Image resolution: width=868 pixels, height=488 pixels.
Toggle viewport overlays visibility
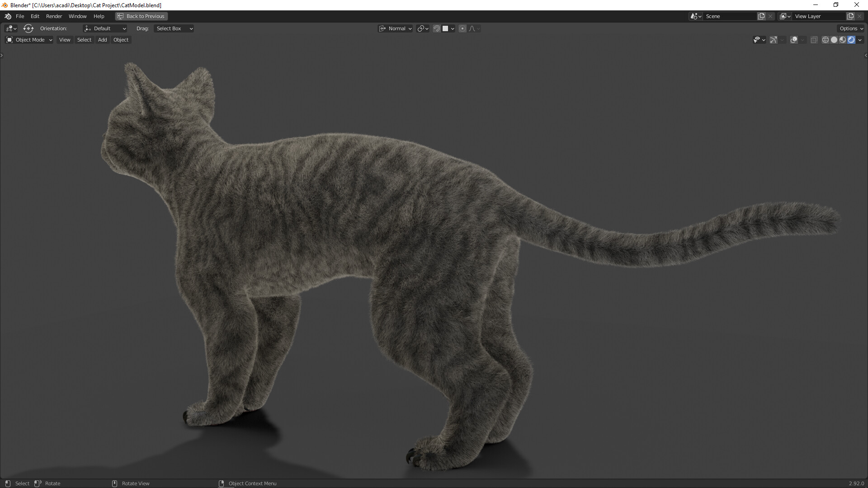[793, 40]
